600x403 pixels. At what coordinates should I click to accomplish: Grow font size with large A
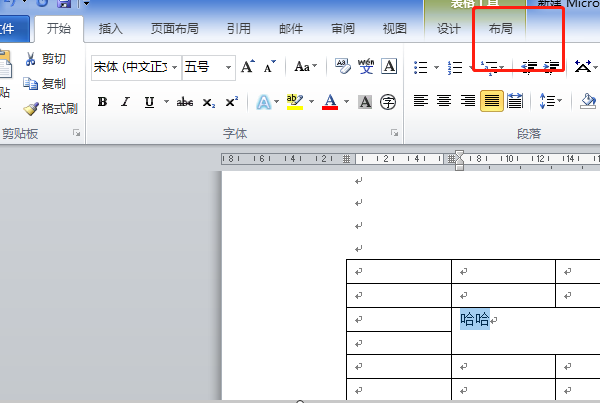tap(248, 67)
